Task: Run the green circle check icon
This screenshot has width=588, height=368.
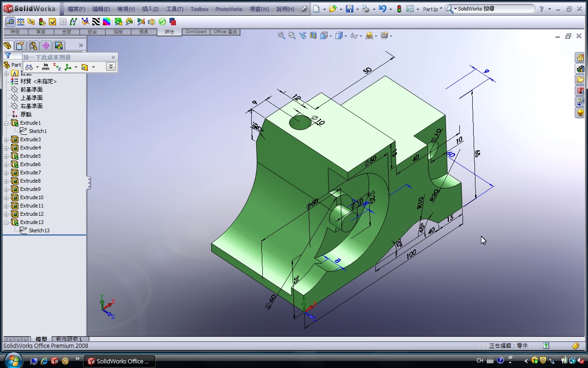Action: tap(162, 22)
